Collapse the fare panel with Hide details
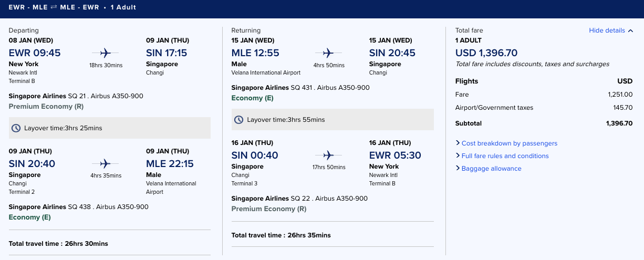 607,30
